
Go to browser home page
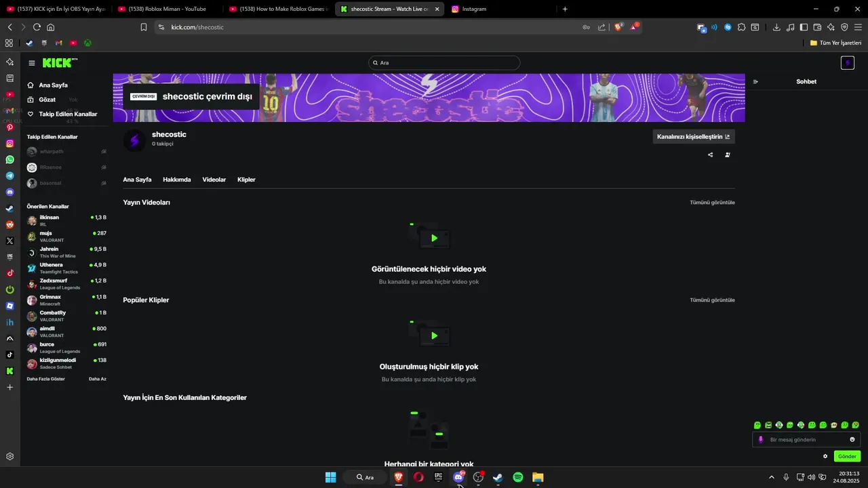pyautogui.click(x=50, y=27)
